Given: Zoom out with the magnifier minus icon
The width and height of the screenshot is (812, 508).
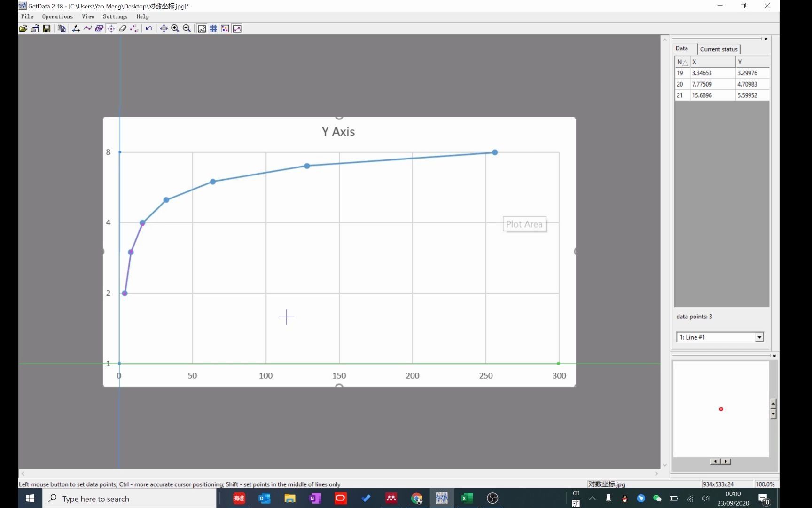Looking at the screenshot, I should 187,29.
